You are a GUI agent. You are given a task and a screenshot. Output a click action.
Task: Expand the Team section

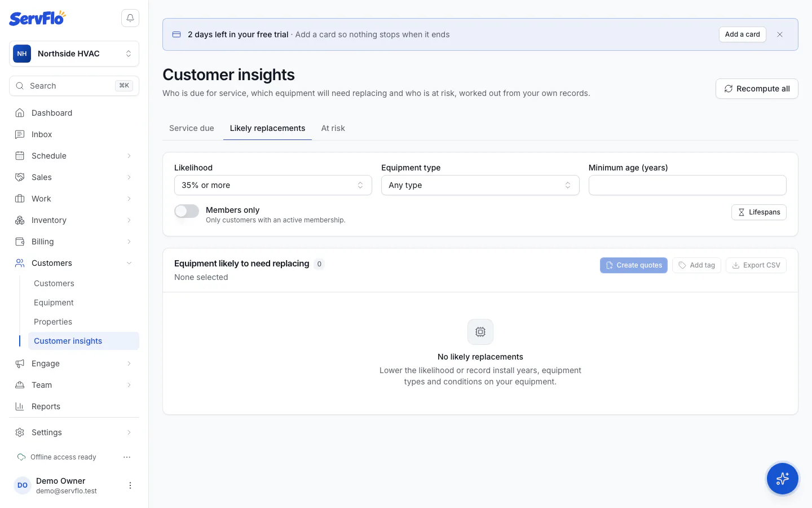[74, 385]
